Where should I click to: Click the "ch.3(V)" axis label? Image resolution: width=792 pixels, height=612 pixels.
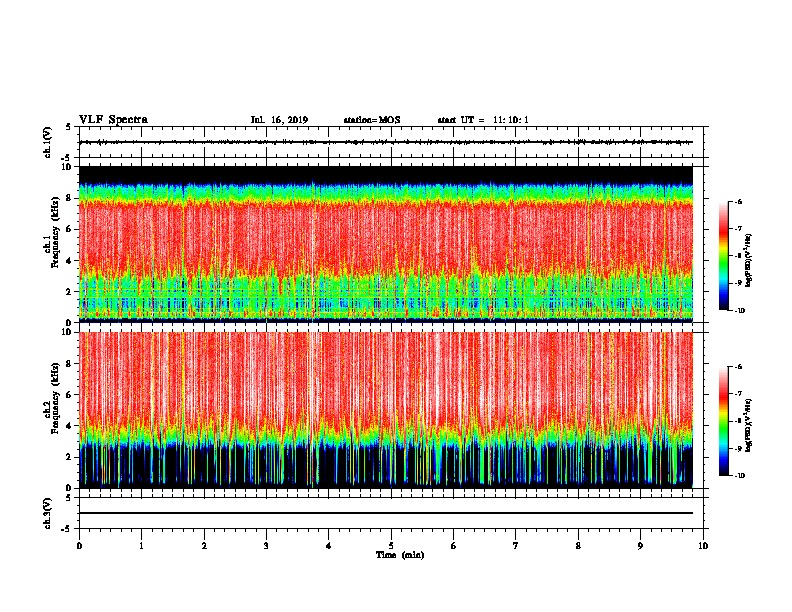pos(48,513)
